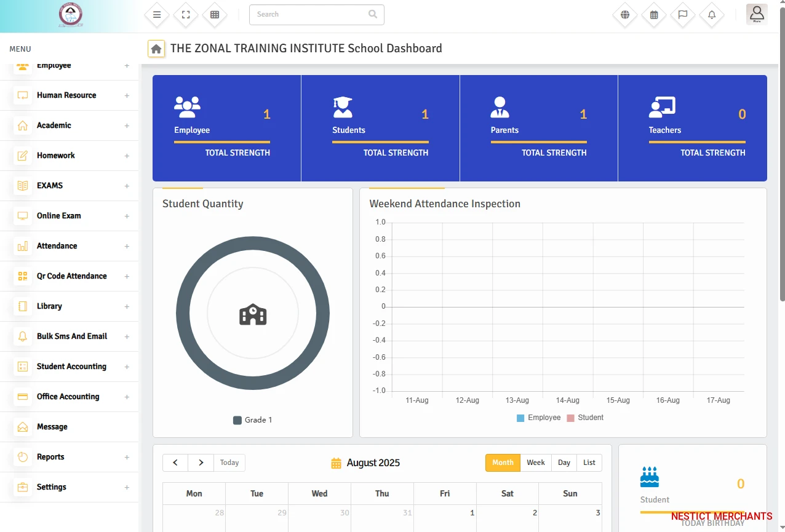Open the calendar icon in top bar
Screen dimensions: 785x532
coord(654,15)
